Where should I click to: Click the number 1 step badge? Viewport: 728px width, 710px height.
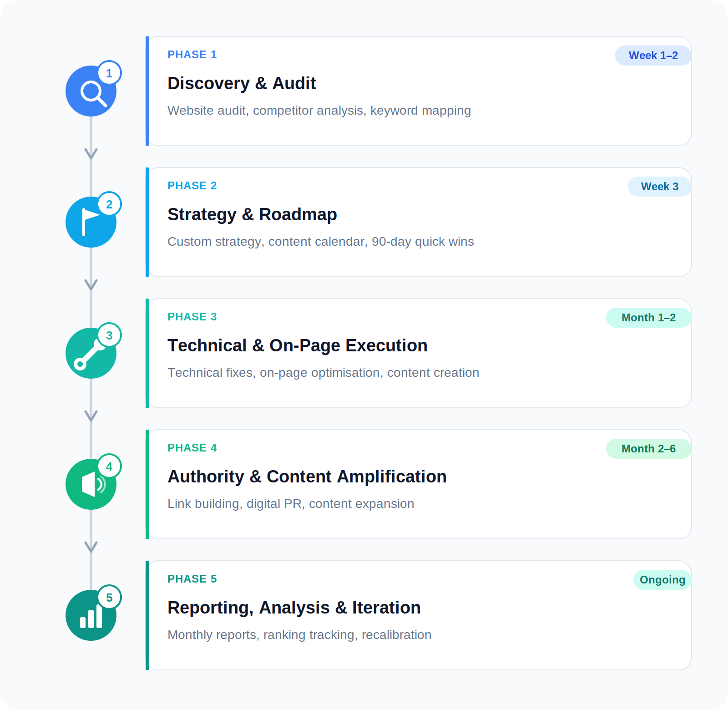tap(109, 73)
